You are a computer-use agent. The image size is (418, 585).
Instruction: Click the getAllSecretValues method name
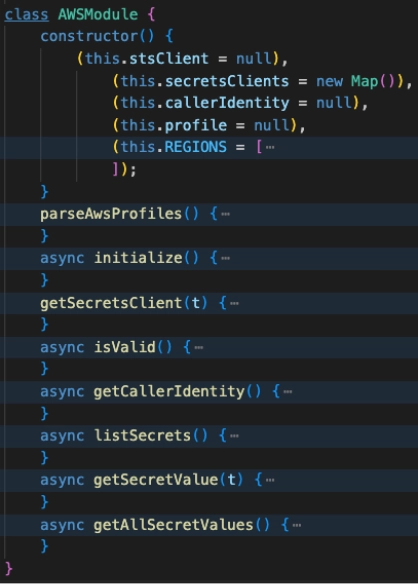(174, 525)
